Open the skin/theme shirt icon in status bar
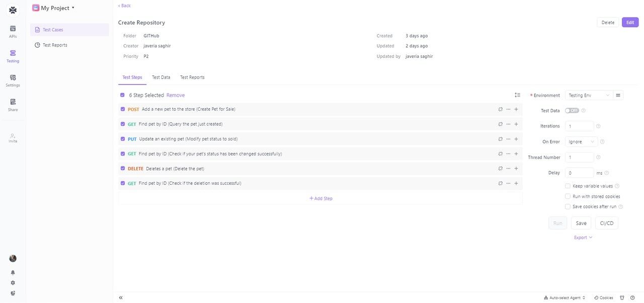The width and height of the screenshot is (644, 303). (x=622, y=297)
